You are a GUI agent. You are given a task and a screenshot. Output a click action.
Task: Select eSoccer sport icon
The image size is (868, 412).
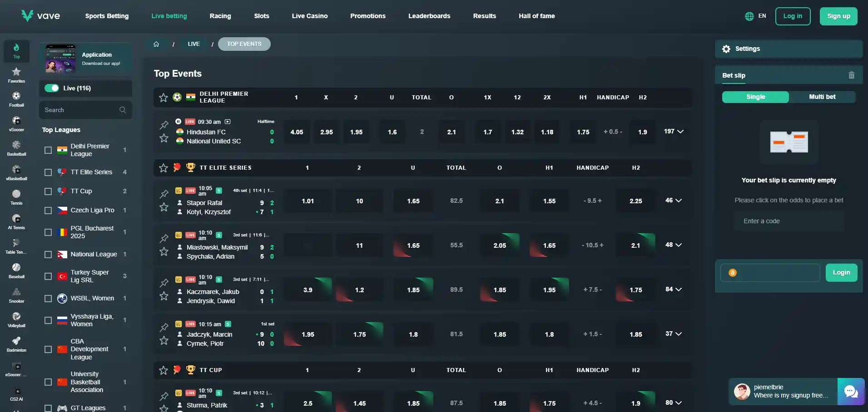pos(16,369)
